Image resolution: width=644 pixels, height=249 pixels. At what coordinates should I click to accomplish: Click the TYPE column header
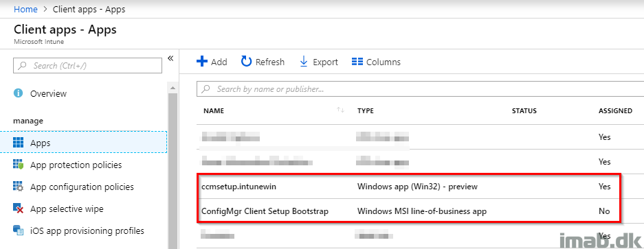pos(366,110)
